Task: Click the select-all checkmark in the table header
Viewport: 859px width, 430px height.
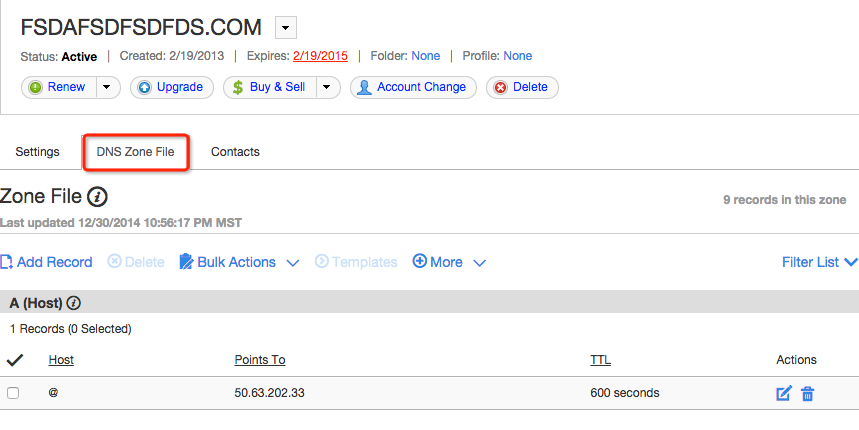Action: click(x=14, y=360)
